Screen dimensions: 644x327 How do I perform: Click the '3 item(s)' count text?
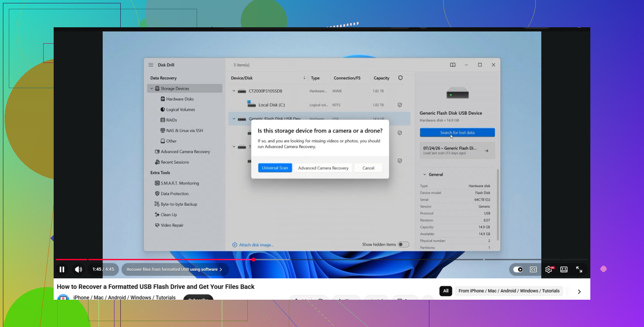[x=241, y=65]
